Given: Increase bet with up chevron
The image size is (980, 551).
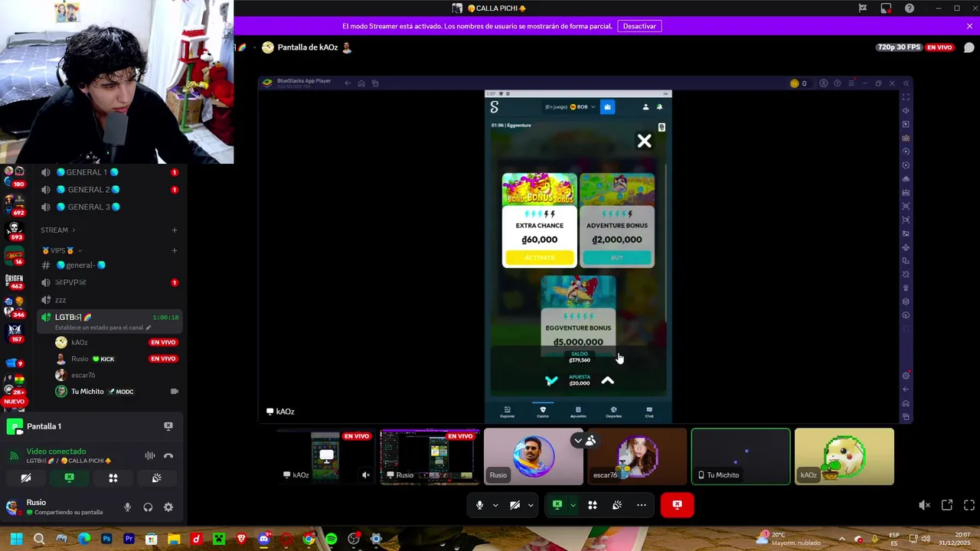Looking at the screenshot, I should [607, 380].
